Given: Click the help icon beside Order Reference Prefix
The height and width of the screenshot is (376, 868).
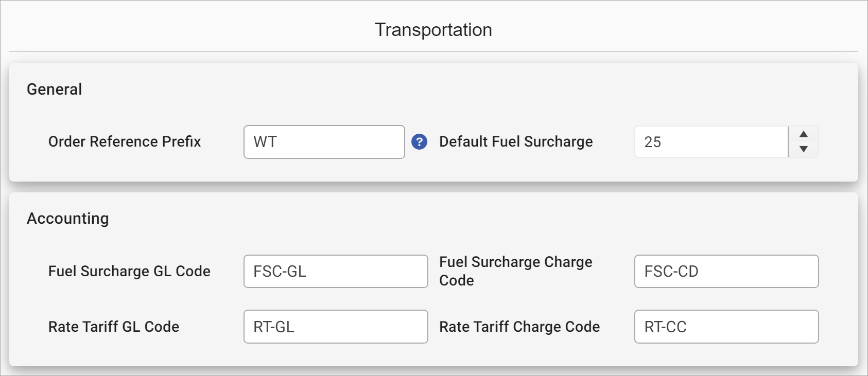Looking at the screenshot, I should 419,142.
